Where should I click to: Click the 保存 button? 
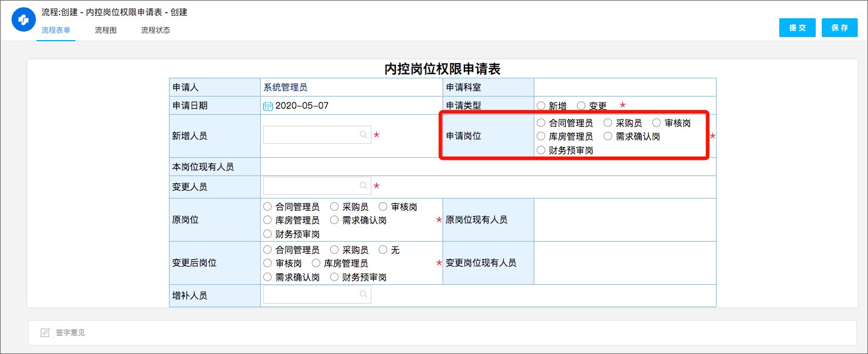pyautogui.click(x=840, y=28)
